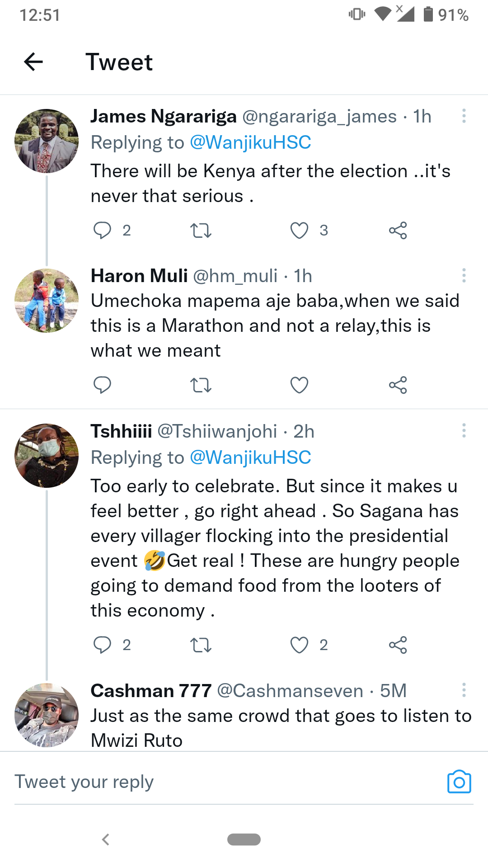488x868 pixels.
Task: Expand the three-dot menu on Tshhiiii's tweet
Action: [464, 431]
